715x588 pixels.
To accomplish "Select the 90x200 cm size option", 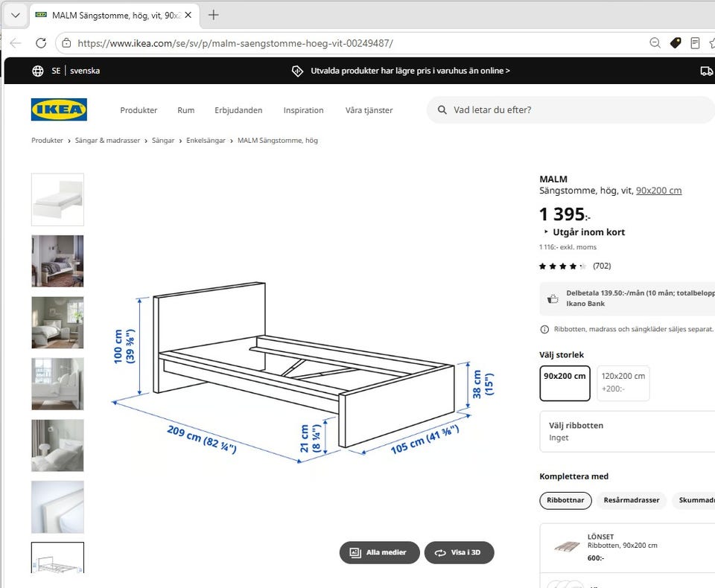I will click(x=565, y=383).
